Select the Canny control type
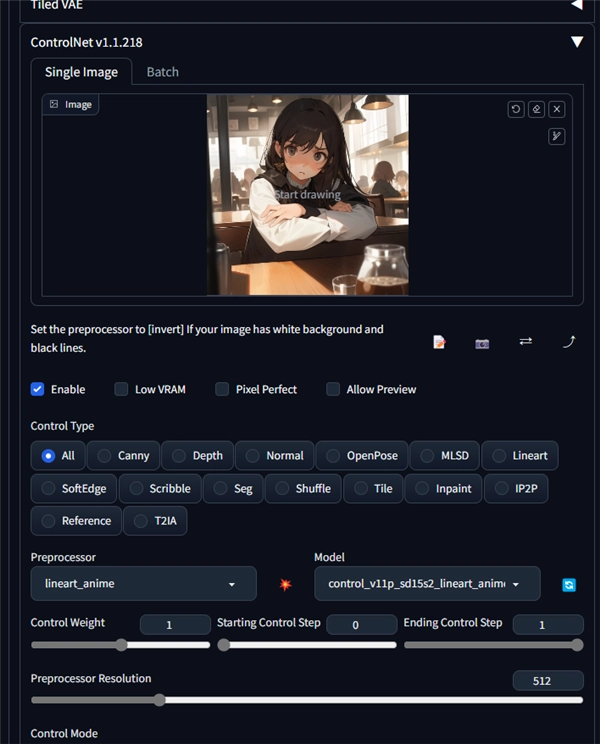This screenshot has width=600, height=744. (123, 456)
